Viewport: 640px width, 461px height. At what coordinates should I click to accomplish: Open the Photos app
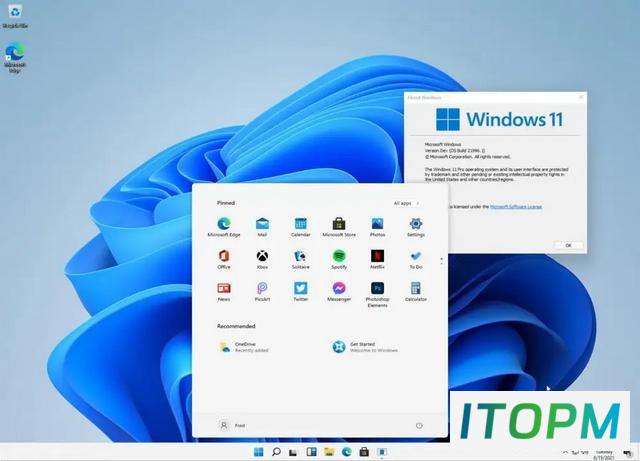377,227
